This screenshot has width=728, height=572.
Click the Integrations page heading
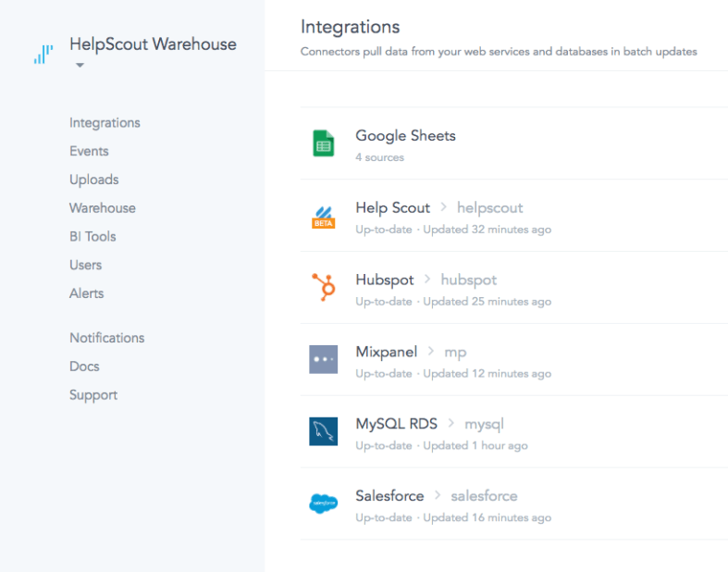[350, 27]
